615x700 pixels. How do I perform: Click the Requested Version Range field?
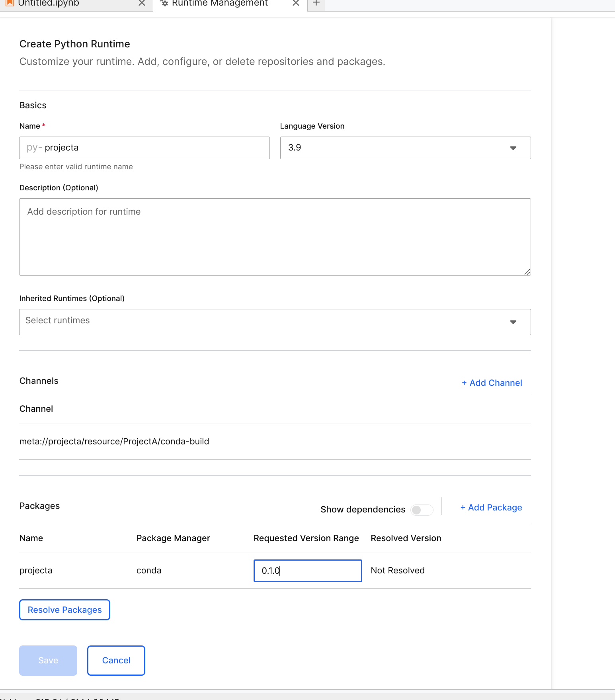pyautogui.click(x=307, y=571)
